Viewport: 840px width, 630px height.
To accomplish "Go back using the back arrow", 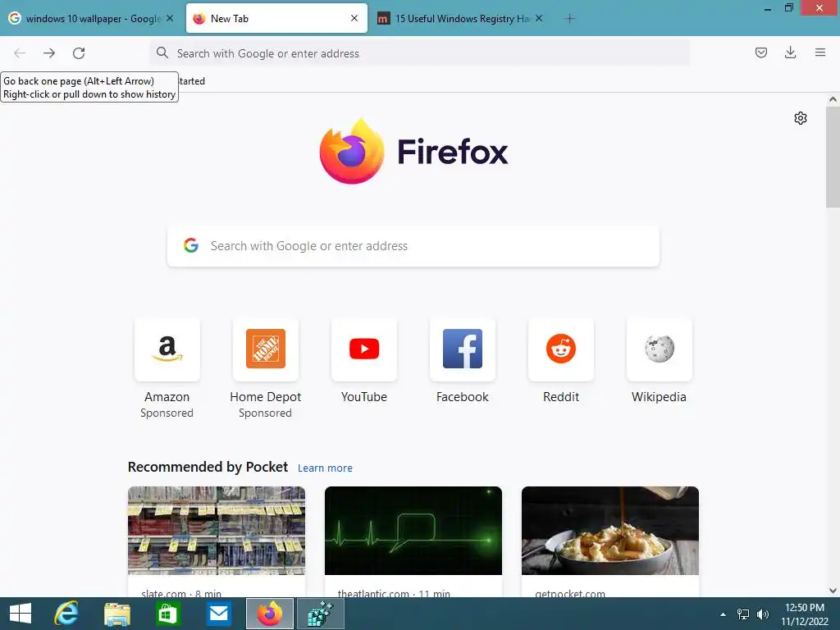I will tap(20, 53).
